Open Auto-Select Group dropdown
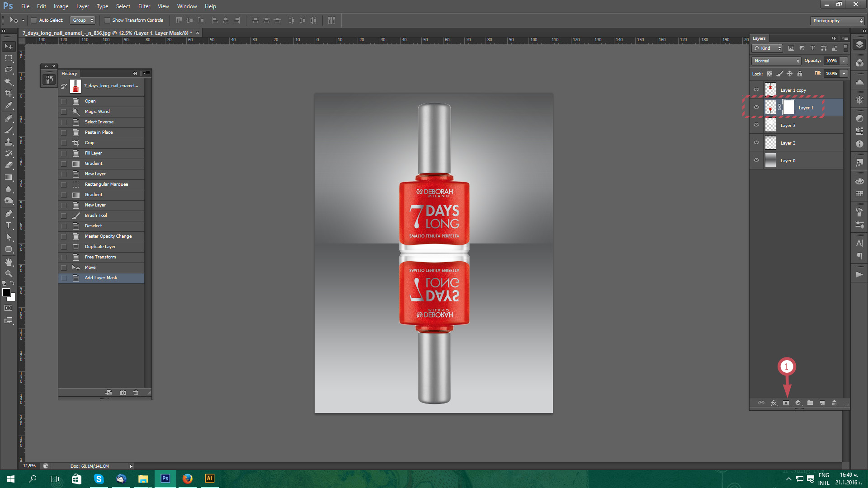 point(82,20)
